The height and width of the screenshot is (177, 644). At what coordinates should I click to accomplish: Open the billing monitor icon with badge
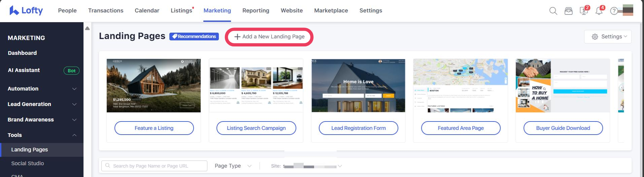584,11
